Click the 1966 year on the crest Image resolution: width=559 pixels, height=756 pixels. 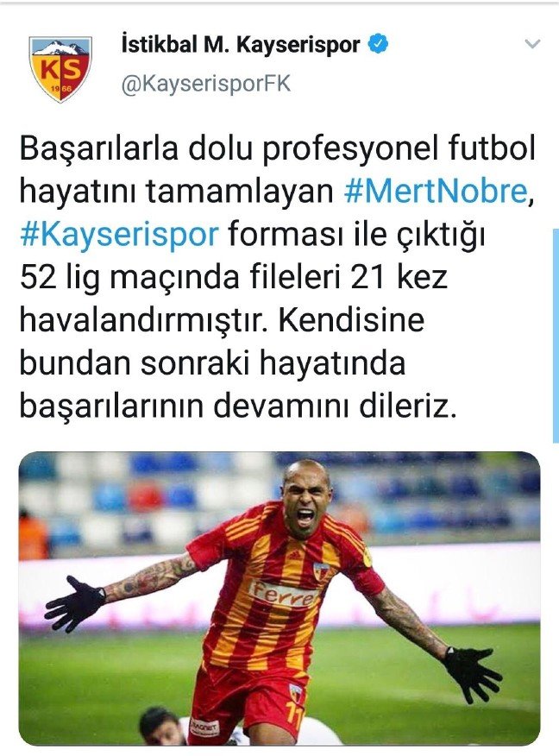pyautogui.click(x=61, y=90)
